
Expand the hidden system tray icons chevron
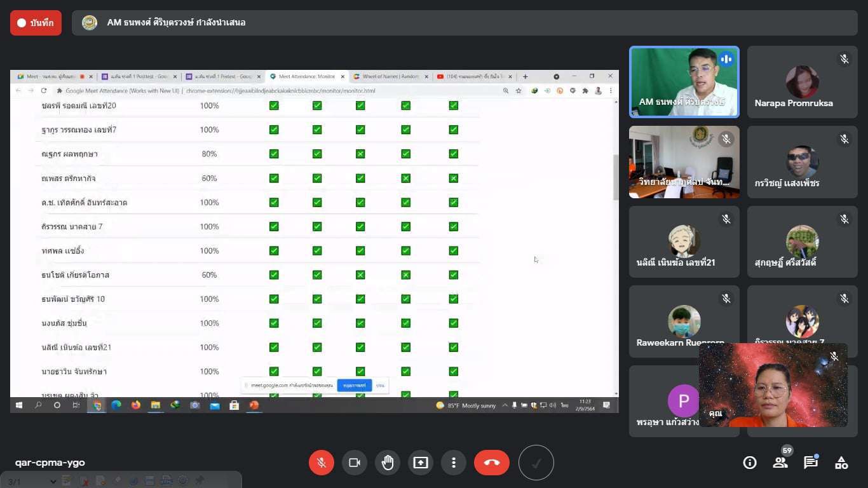[505, 405]
